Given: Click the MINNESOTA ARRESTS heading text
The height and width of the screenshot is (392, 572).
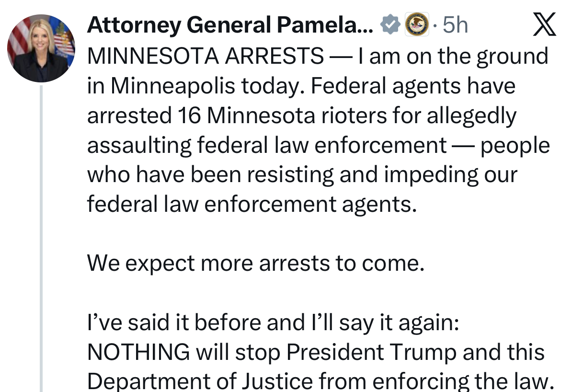Looking at the screenshot, I should pos(205,57).
